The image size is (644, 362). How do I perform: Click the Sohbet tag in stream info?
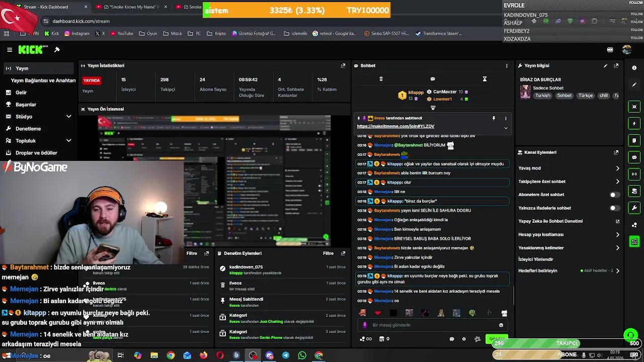pyautogui.click(x=565, y=96)
